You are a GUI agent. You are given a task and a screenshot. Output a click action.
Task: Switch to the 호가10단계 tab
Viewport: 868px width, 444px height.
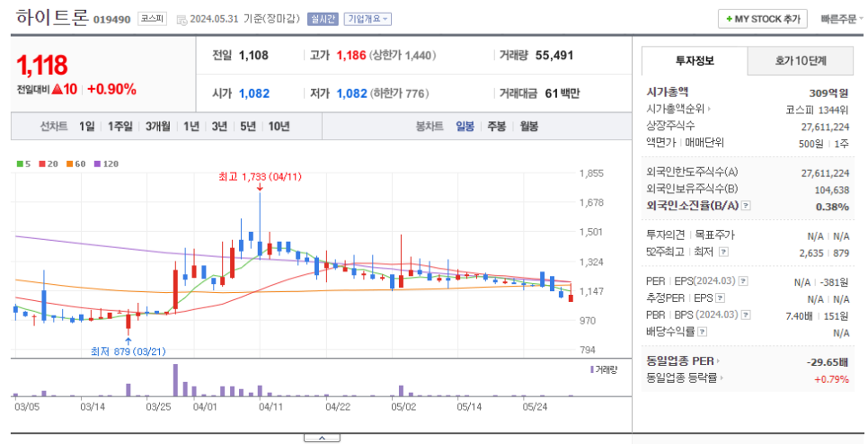800,61
